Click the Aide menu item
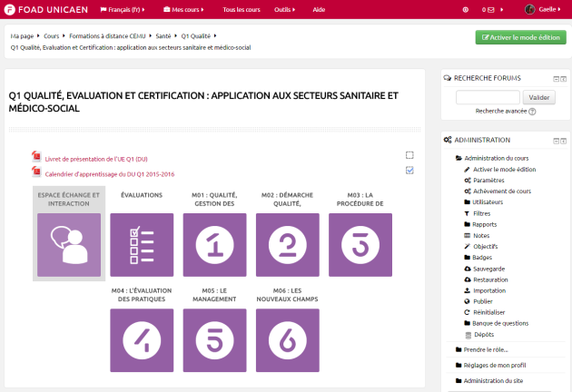Image resolution: width=572 pixels, height=392 pixels. pyautogui.click(x=319, y=9)
